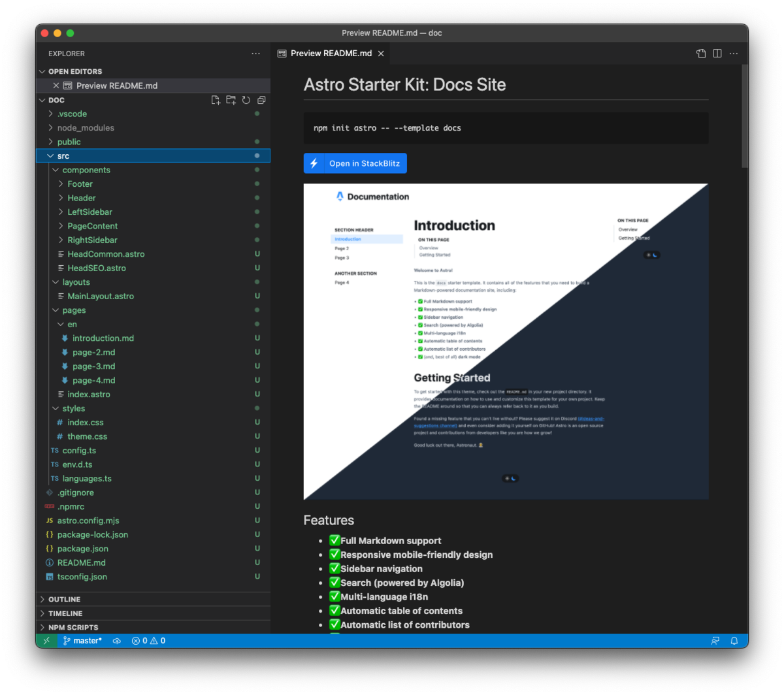Open .npmrc file
This screenshot has width=784, height=695.
point(153,507)
